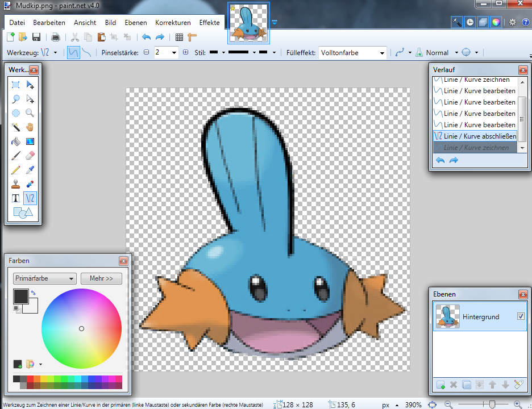
Task: Select the Line/Curve tool in toolbox
Action: [30, 198]
